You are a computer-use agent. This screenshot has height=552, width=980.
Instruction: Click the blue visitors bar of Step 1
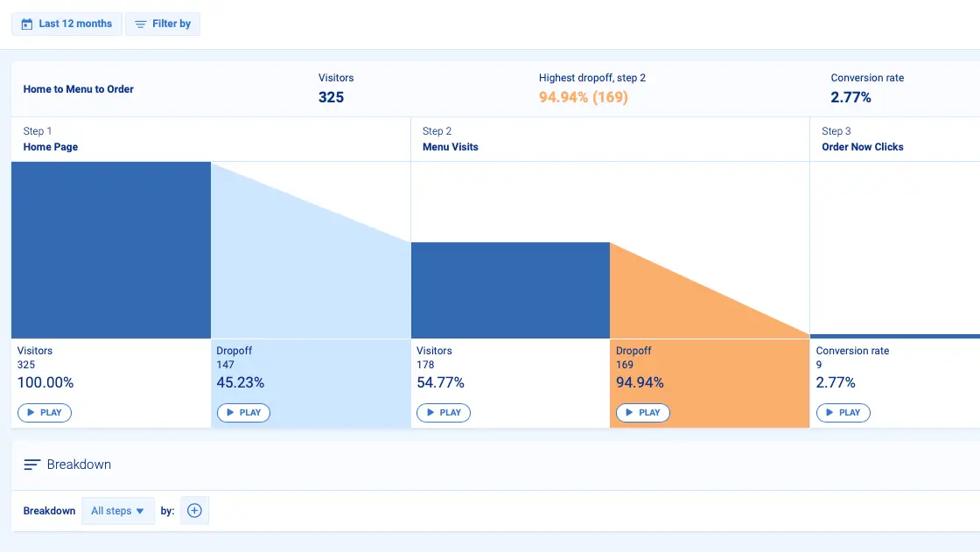click(x=109, y=249)
